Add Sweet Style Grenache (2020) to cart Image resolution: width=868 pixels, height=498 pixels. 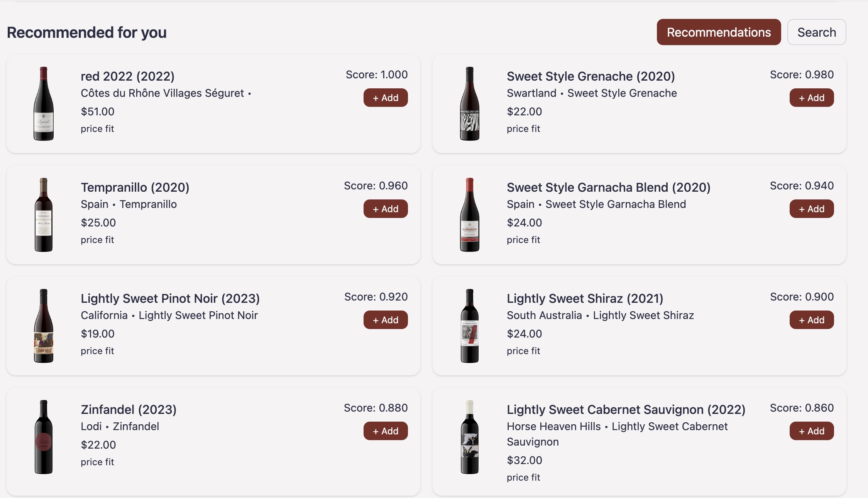tap(811, 98)
